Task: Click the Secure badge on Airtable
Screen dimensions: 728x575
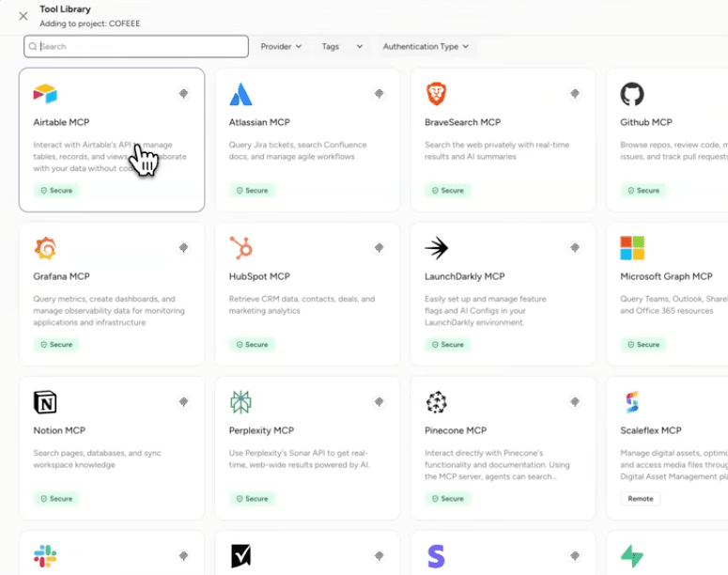Action: click(56, 191)
